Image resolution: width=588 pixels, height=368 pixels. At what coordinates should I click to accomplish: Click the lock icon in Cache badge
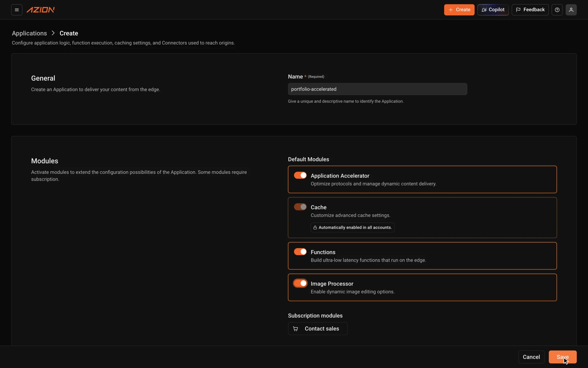coord(315,228)
